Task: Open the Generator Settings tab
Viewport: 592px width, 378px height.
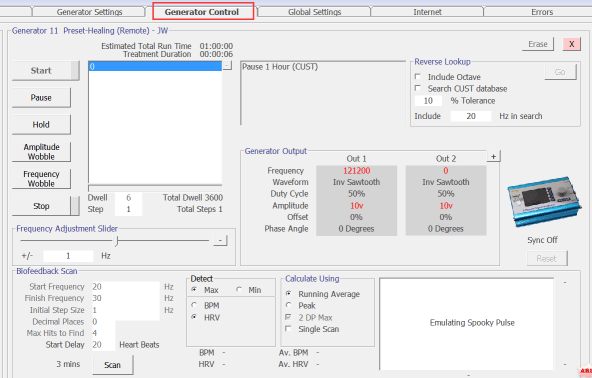Action: click(89, 12)
